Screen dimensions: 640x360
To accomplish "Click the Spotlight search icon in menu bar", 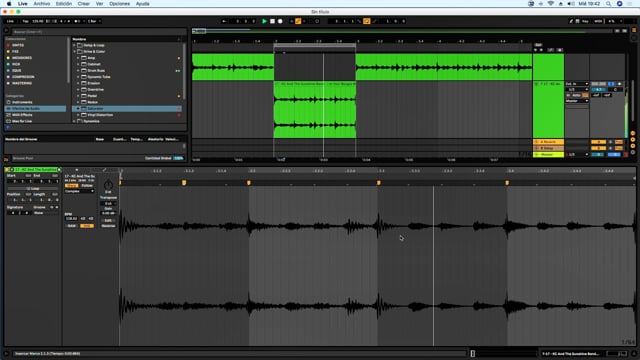I will coord(608,4).
